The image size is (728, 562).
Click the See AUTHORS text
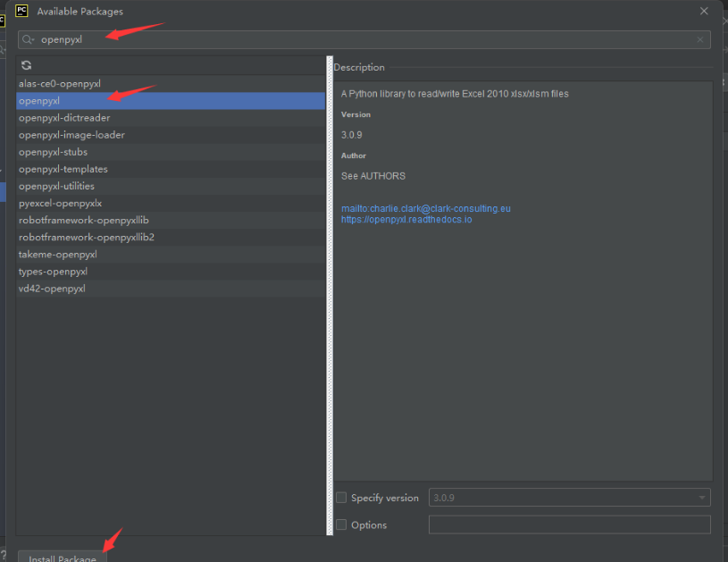click(x=373, y=176)
